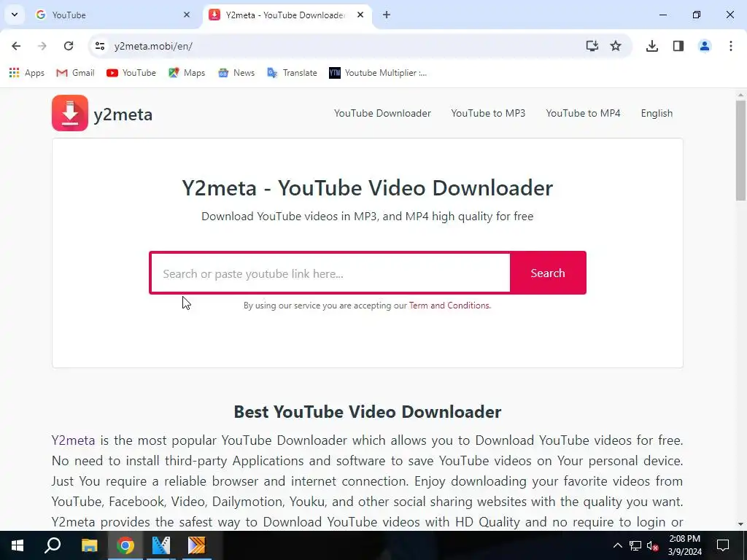This screenshot has height=560, width=747.
Task: Reload the page with the refresh icon
Action: 69,46
